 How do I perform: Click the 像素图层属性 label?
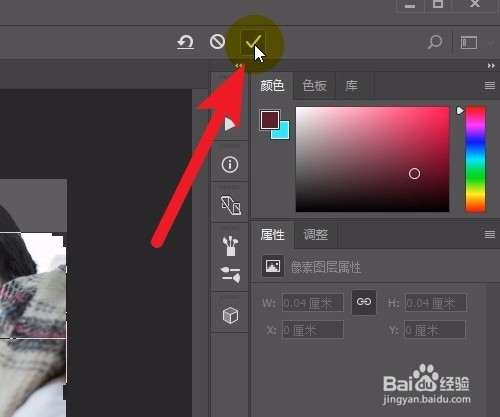(x=326, y=267)
